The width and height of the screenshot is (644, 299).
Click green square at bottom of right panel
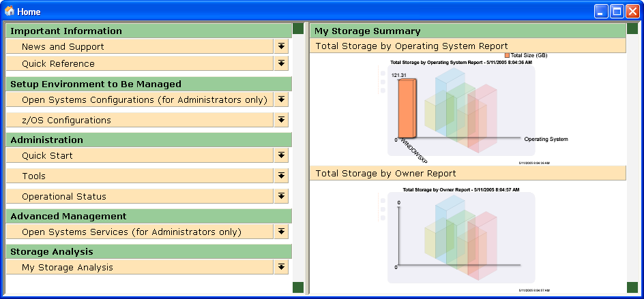click(x=632, y=287)
